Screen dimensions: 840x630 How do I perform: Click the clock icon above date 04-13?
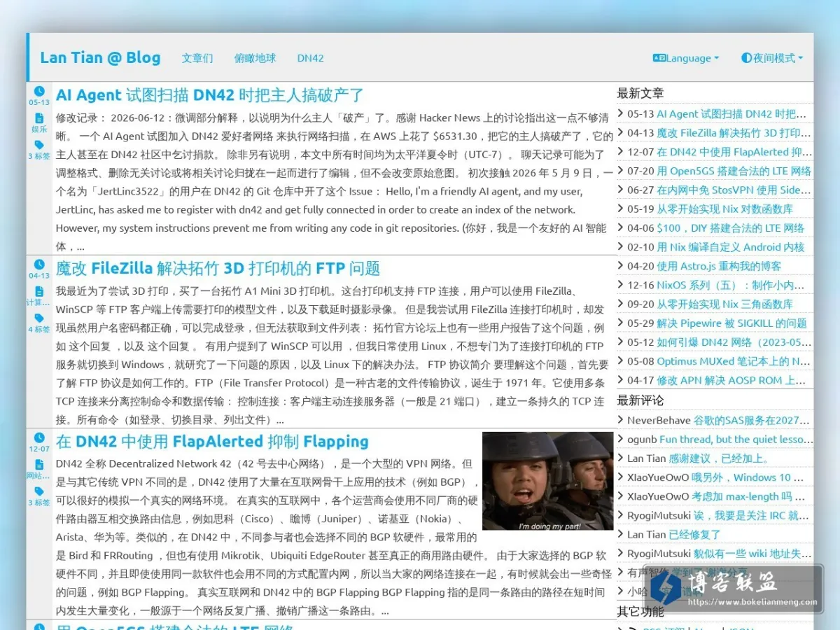[x=39, y=265]
